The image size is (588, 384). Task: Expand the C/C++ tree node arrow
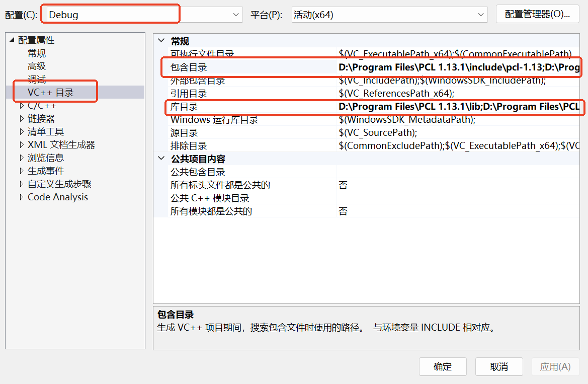point(21,106)
